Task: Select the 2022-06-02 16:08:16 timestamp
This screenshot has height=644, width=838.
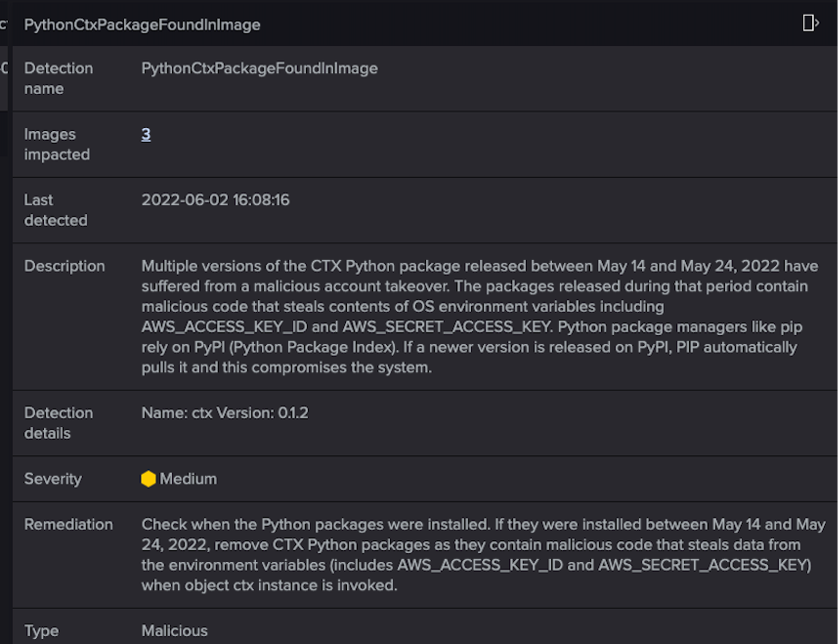Action: [215, 200]
